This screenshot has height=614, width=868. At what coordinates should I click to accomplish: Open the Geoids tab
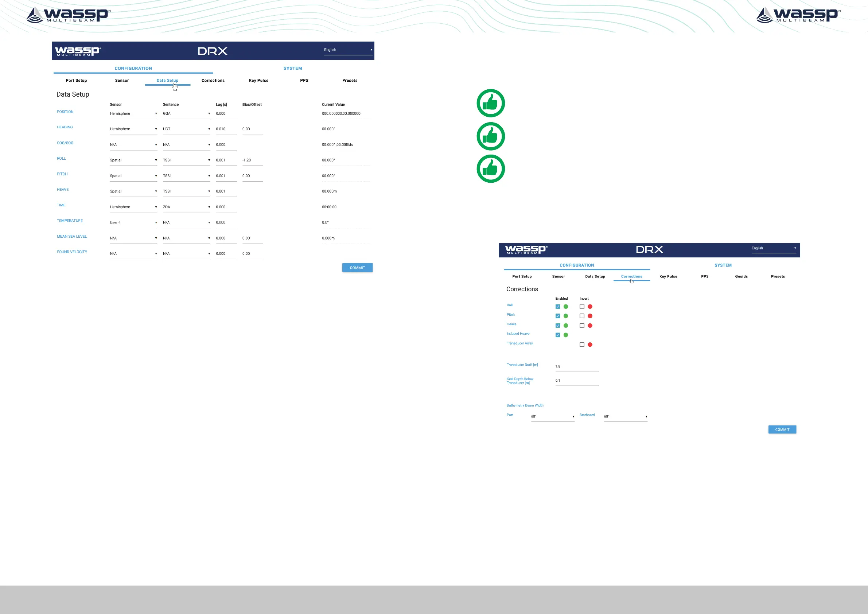pos(741,276)
